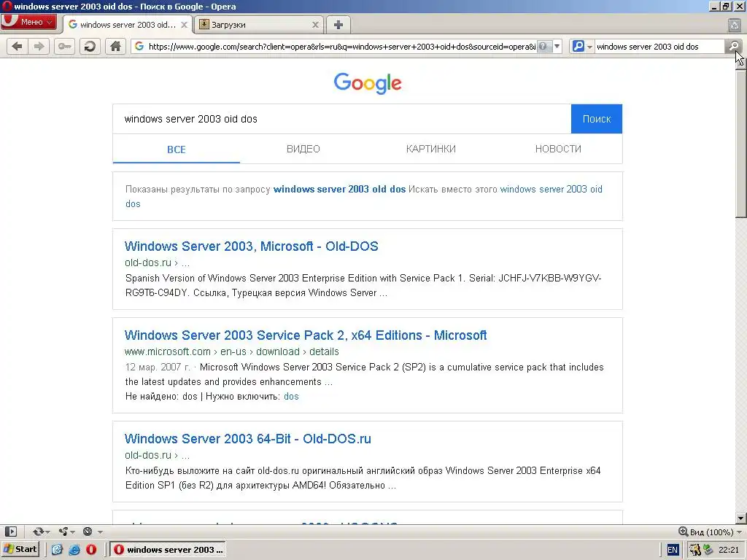Open the Opera Link sync icon
747x560 pixels.
(38, 532)
